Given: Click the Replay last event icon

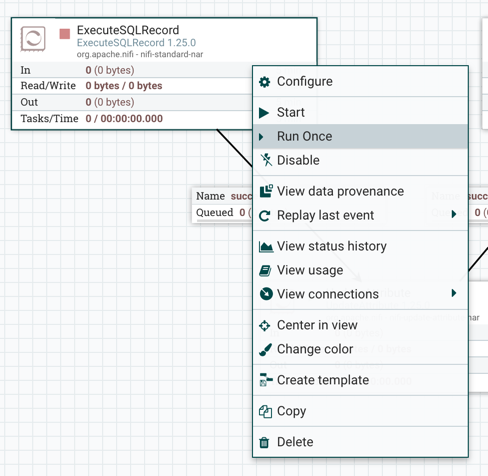Looking at the screenshot, I should [x=265, y=216].
